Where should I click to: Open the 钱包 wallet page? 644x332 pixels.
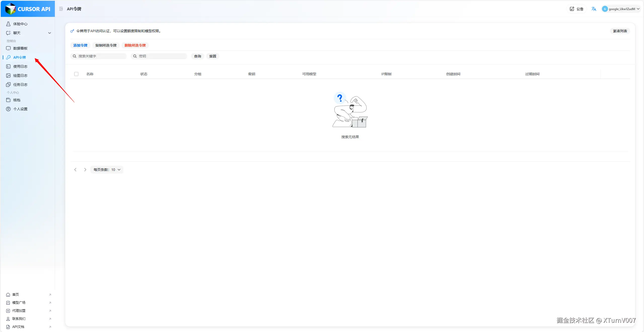17,100
